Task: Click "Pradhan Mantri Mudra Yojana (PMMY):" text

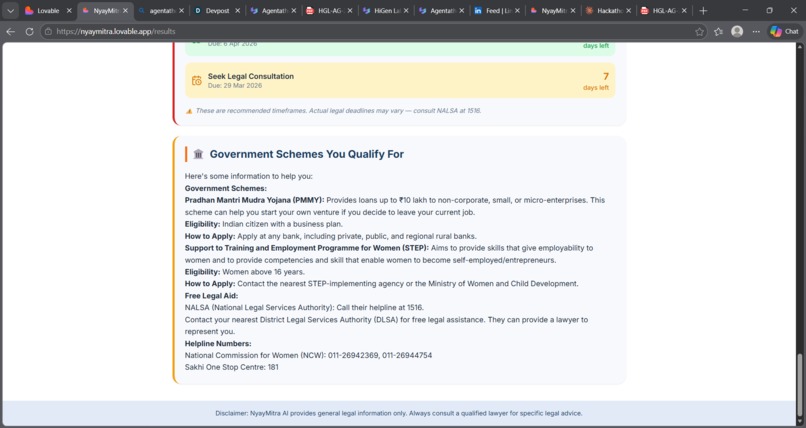Action: point(254,200)
